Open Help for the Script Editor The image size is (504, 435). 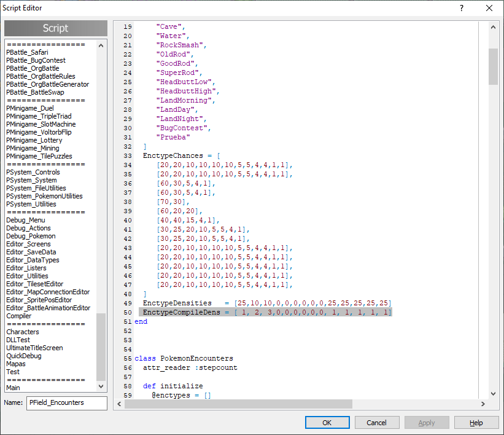(x=476, y=423)
